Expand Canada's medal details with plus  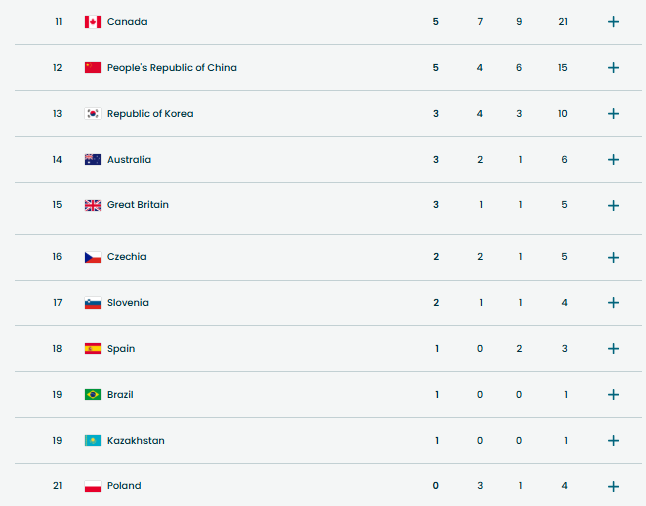[x=613, y=22]
